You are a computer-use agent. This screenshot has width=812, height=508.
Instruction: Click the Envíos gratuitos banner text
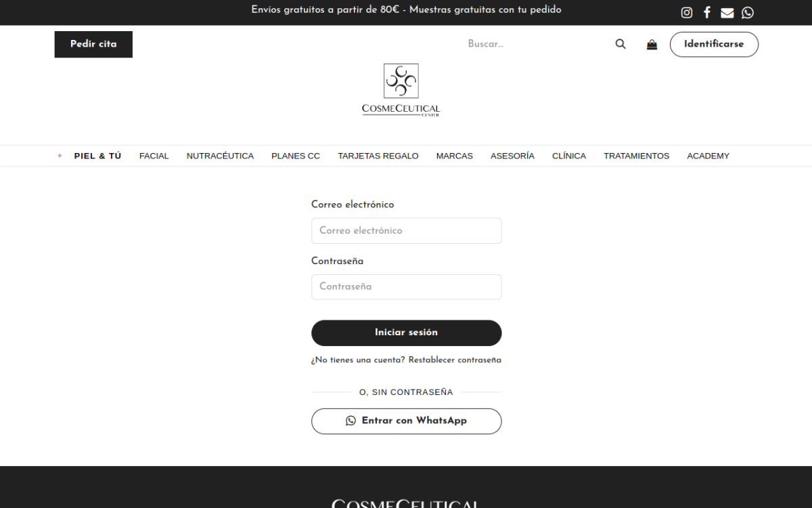[406, 9]
